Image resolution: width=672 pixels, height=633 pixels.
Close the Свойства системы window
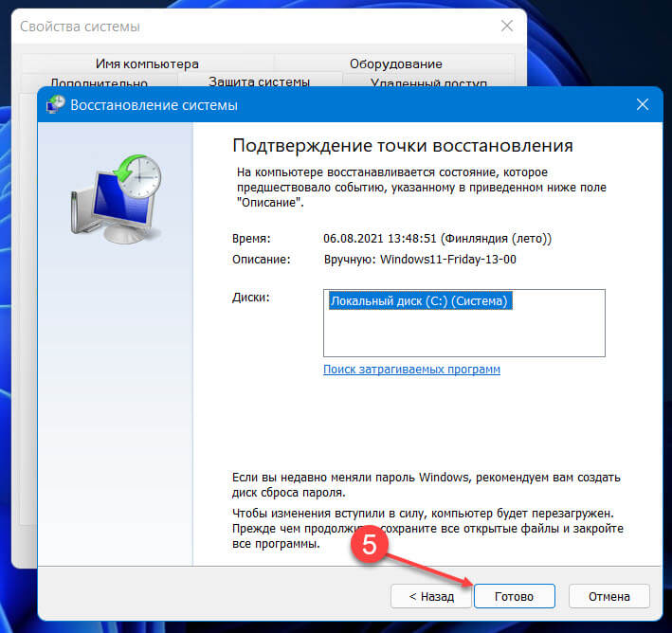[x=507, y=27]
